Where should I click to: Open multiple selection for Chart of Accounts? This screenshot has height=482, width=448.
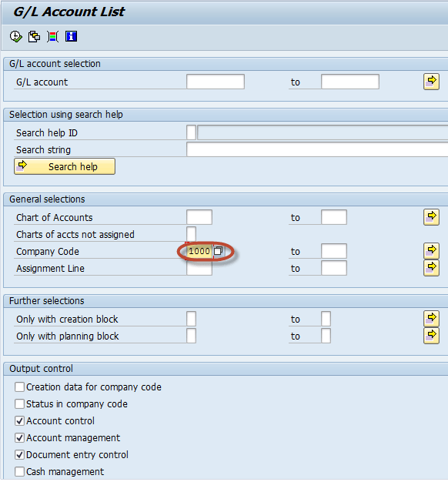coord(431,217)
